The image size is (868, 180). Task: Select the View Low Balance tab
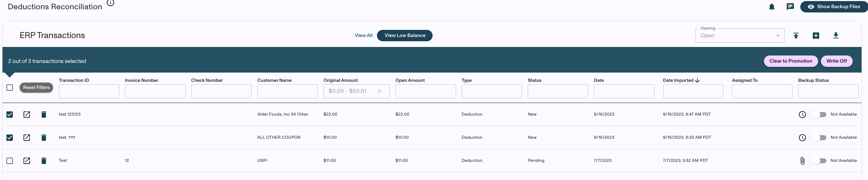pyautogui.click(x=405, y=36)
